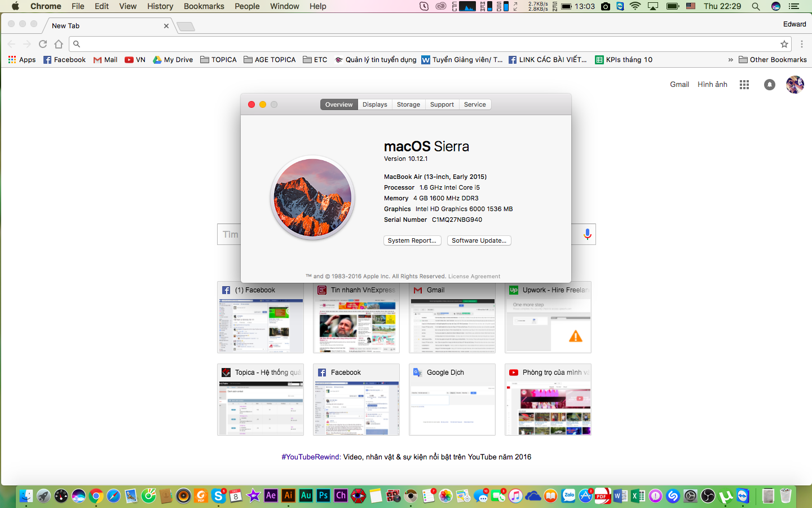Open the People menu
The image size is (812, 508).
point(247,6)
